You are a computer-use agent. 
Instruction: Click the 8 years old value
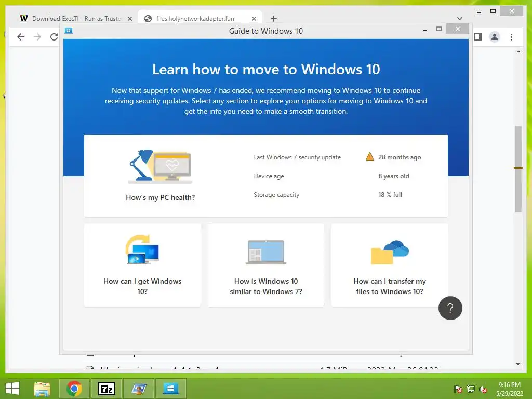pos(394,176)
